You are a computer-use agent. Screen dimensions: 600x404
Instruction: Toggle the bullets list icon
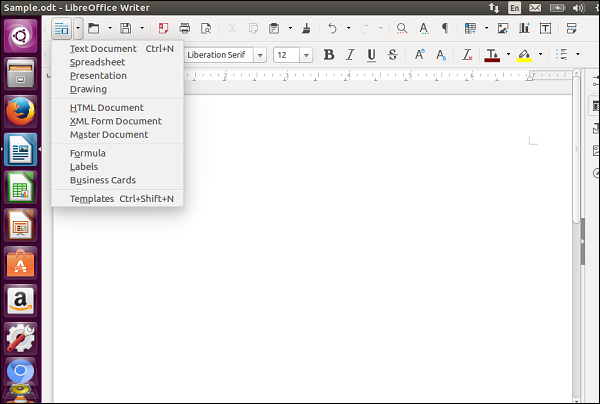562,55
